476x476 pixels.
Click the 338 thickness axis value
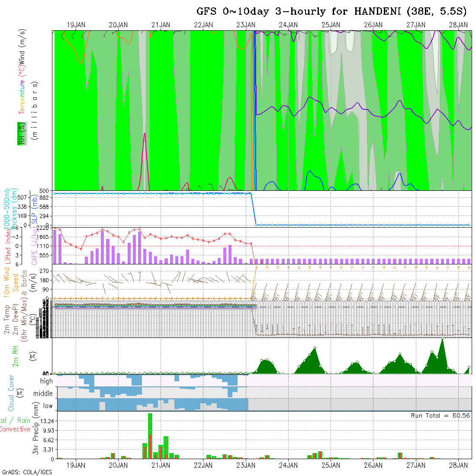(x=22, y=207)
